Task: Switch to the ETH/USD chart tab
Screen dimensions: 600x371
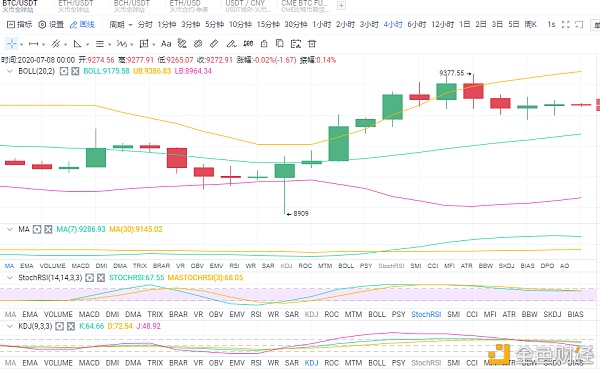Action: click(189, 6)
